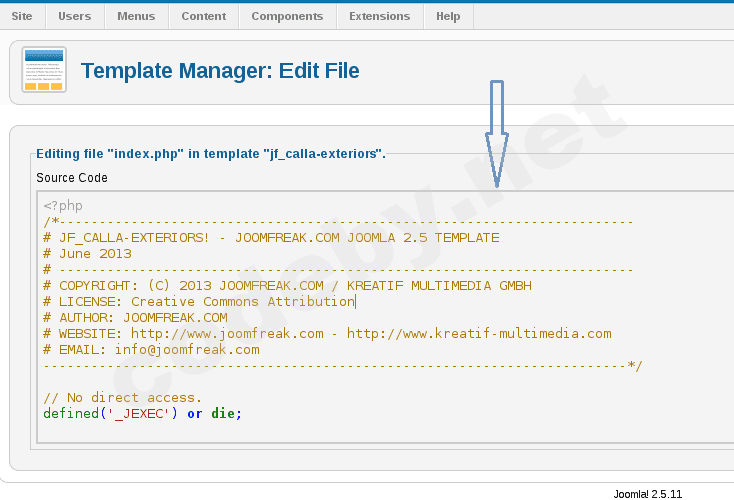Click the COPYRIGHT comment line
The width and height of the screenshot is (734, 500).
click(x=287, y=286)
